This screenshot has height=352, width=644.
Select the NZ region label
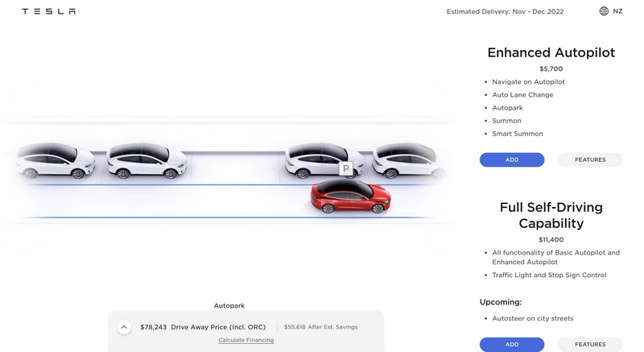point(617,11)
